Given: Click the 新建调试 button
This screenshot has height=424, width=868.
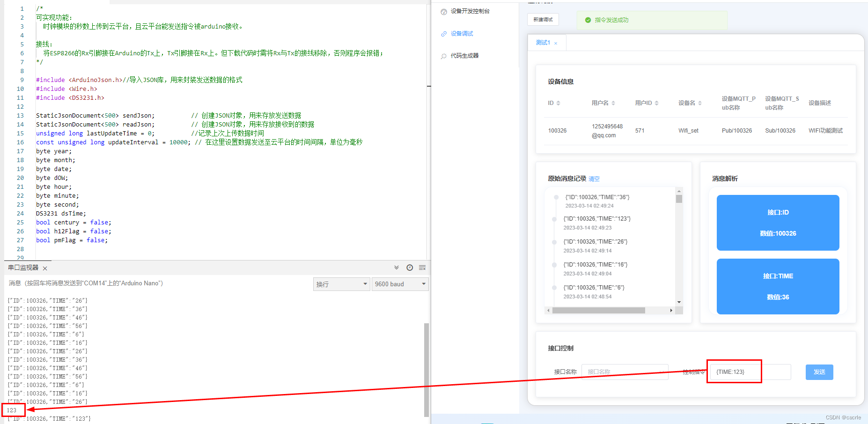Looking at the screenshot, I should pyautogui.click(x=543, y=20).
